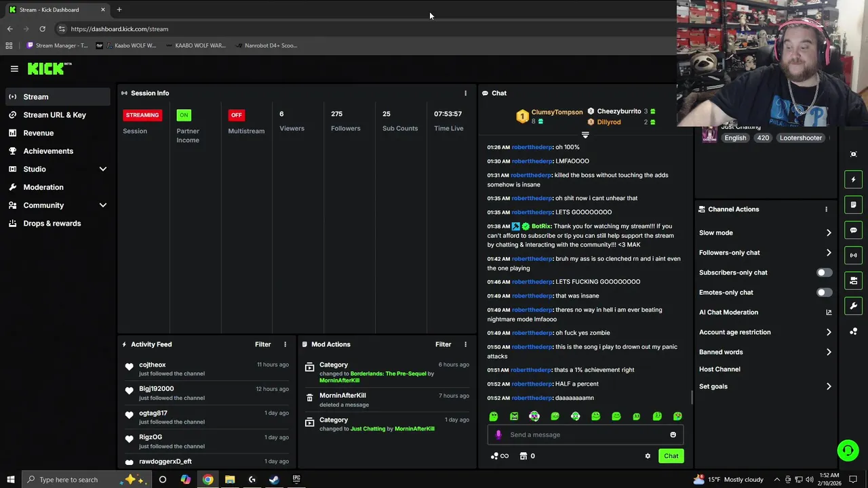Select Stream in the sidebar

[x=58, y=97]
